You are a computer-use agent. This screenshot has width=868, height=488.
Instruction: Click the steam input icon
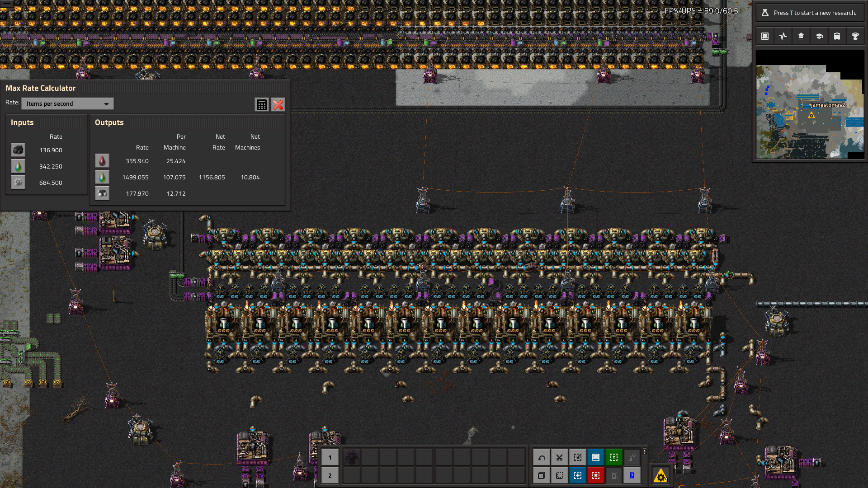pos(18,183)
